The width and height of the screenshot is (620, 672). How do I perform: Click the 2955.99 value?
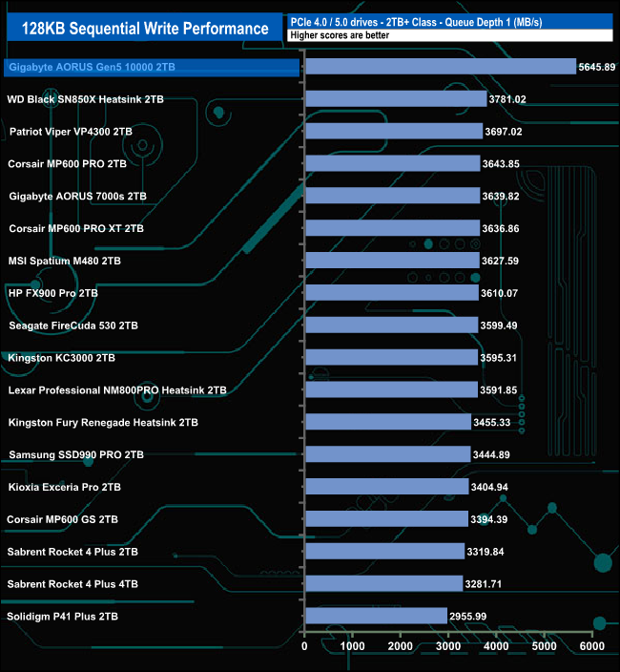point(468,617)
